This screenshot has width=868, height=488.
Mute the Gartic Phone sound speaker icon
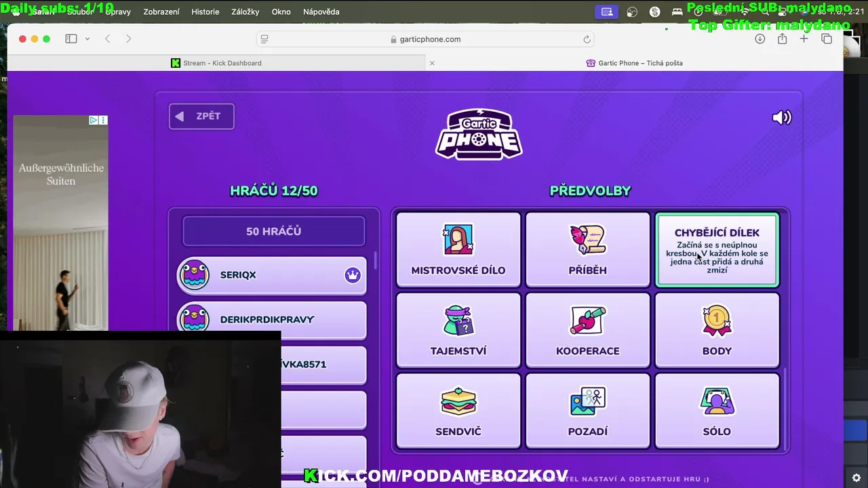coord(781,117)
